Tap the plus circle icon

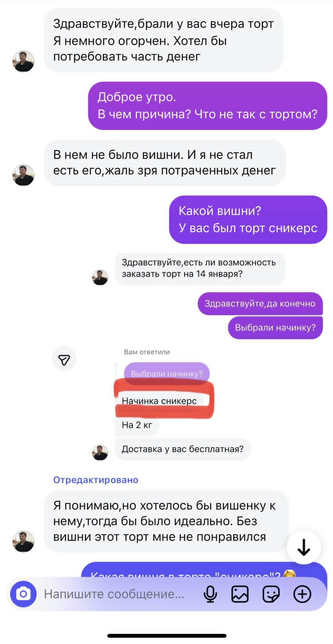click(302, 594)
